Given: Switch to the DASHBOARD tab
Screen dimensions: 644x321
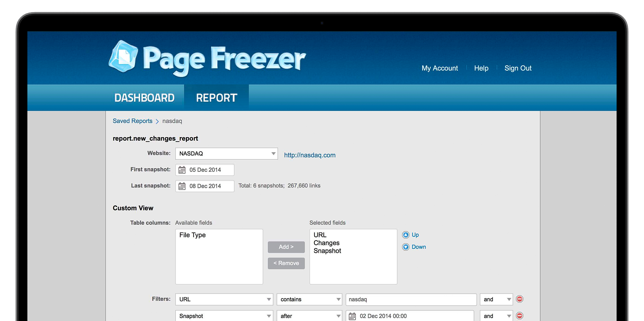Looking at the screenshot, I should click(145, 98).
